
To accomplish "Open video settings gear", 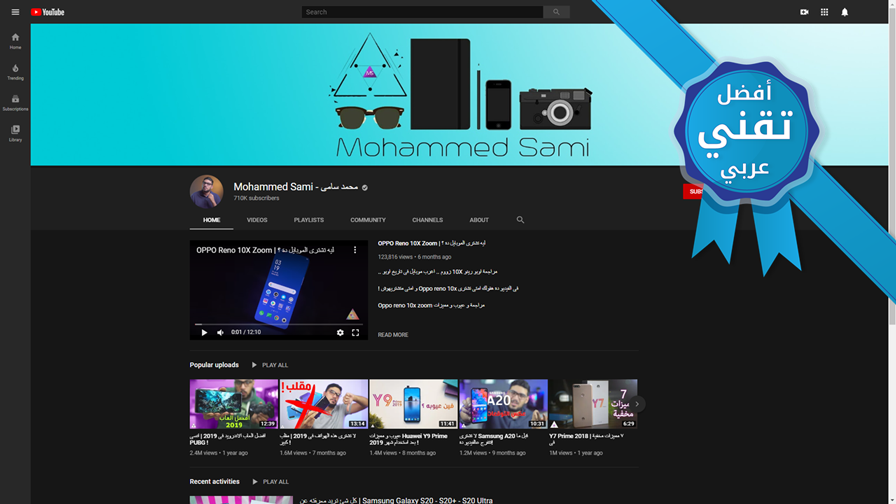I will (x=340, y=333).
